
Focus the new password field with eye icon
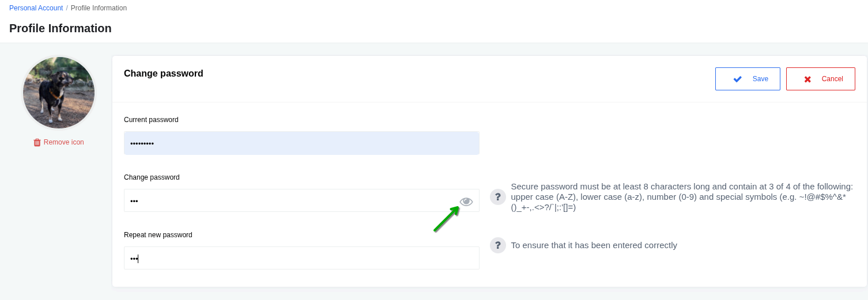[288, 200]
